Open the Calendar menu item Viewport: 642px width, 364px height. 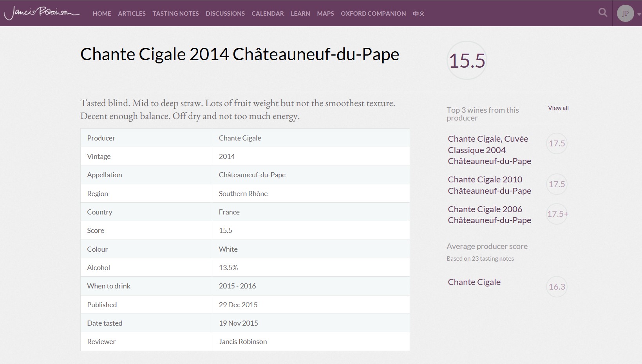[x=268, y=13]
